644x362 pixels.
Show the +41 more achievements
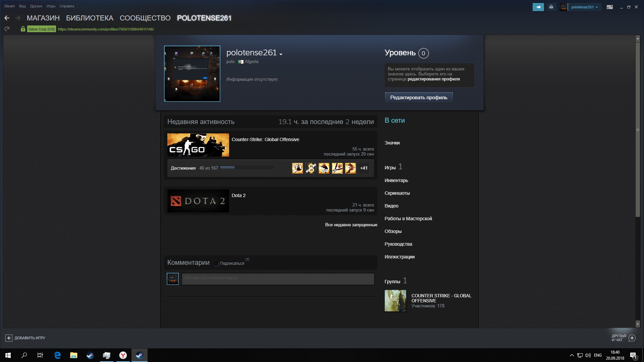(364, 168)
